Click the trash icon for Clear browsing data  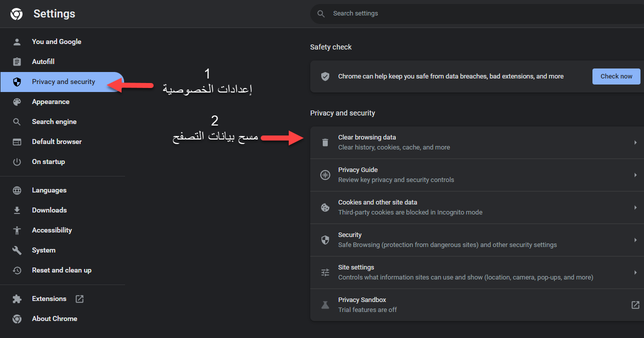(325, 142)
